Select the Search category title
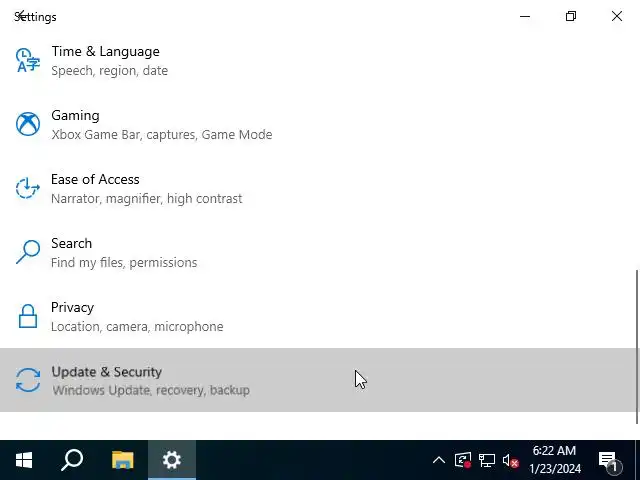The width and height of the screenshot is (640, 480). 71,243
